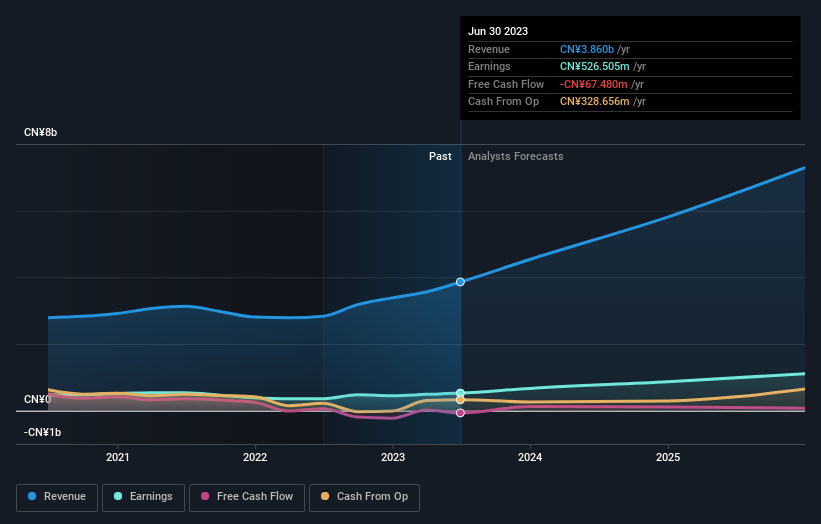
Task: Toggle the Revenue legend series
Action: [x=57, y=497]
